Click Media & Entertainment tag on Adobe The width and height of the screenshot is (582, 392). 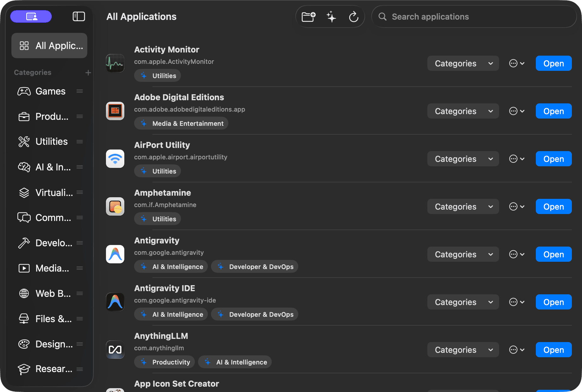(x=181, y=123)
